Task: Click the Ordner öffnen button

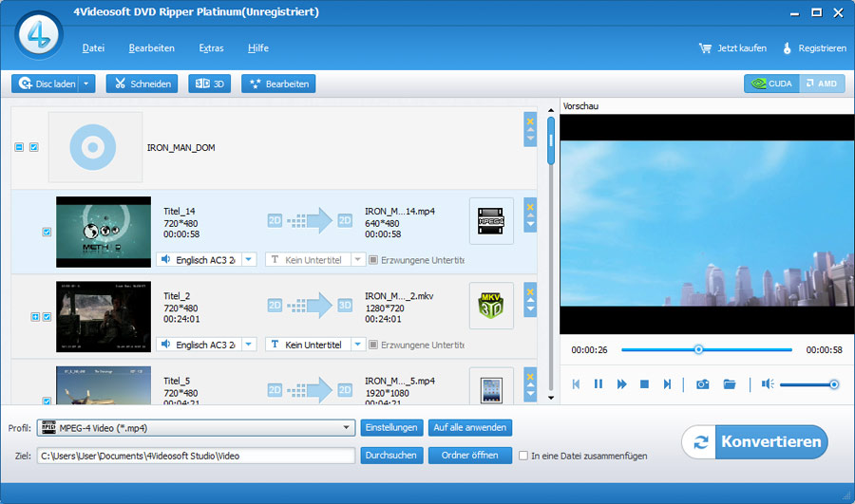Action: point(470,456)
